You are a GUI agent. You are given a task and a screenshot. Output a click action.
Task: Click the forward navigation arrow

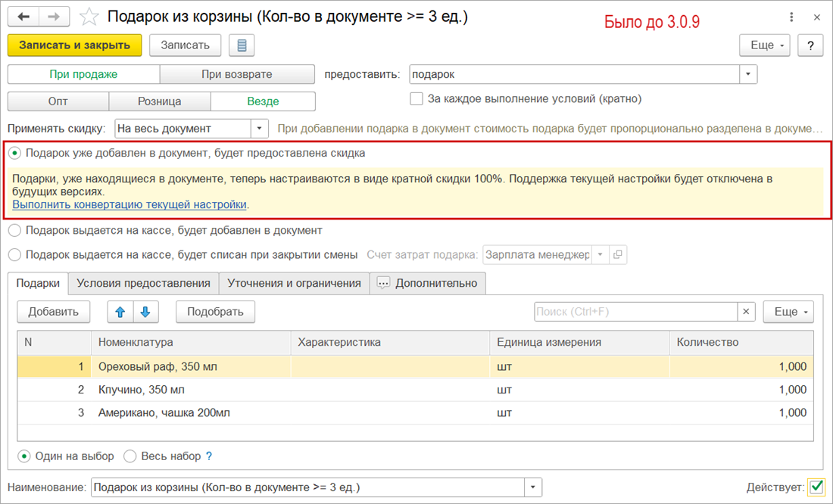(54, 17)
